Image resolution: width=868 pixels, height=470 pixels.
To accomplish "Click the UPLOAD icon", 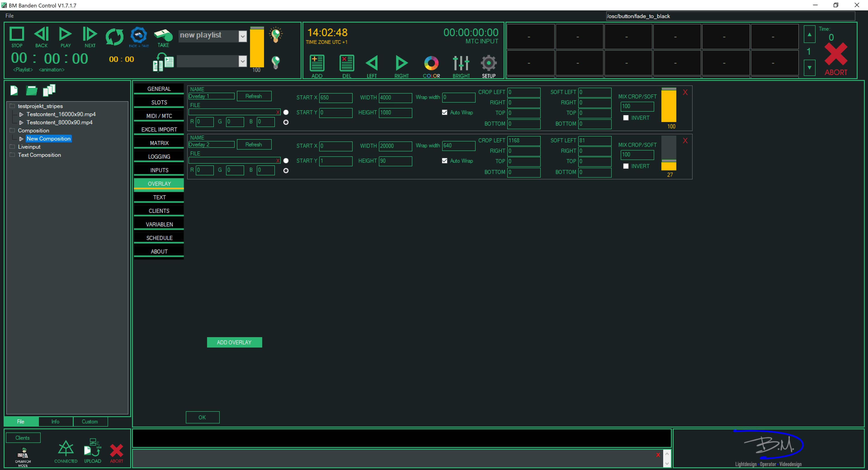I will (92, 448).
